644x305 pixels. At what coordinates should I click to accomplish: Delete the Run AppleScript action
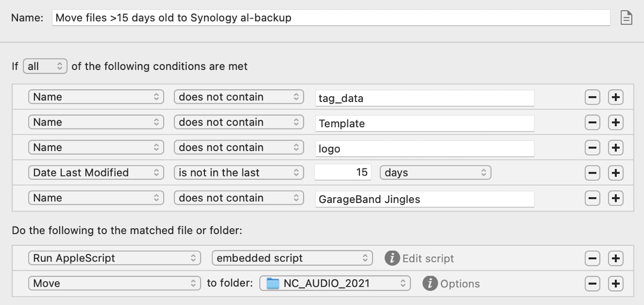tap(592, 259)
